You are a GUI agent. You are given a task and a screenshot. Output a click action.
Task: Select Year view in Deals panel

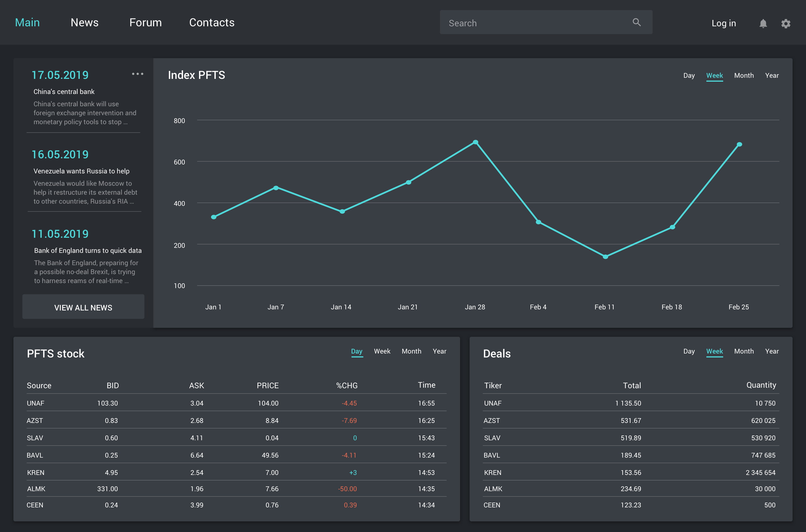pyautogui.click(x=772, y=351)
